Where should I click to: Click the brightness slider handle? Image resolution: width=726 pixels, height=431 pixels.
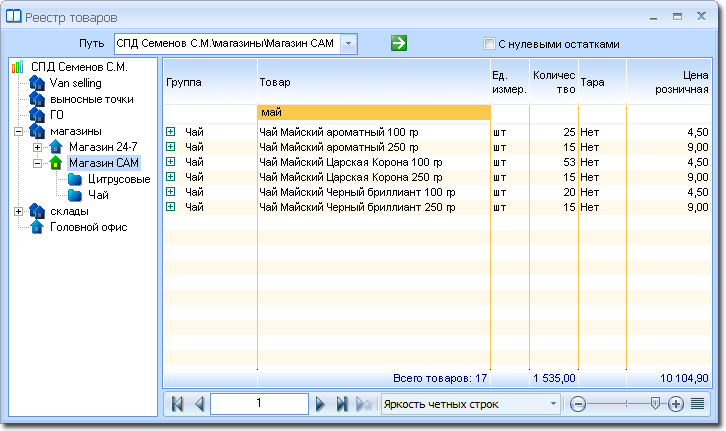(x=655, y=403)
